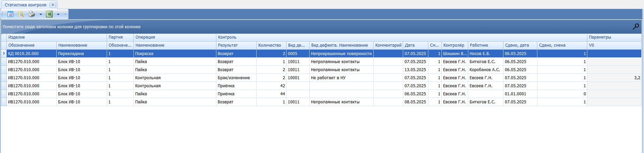Open the grid search magnifier at right

[636, 27]
